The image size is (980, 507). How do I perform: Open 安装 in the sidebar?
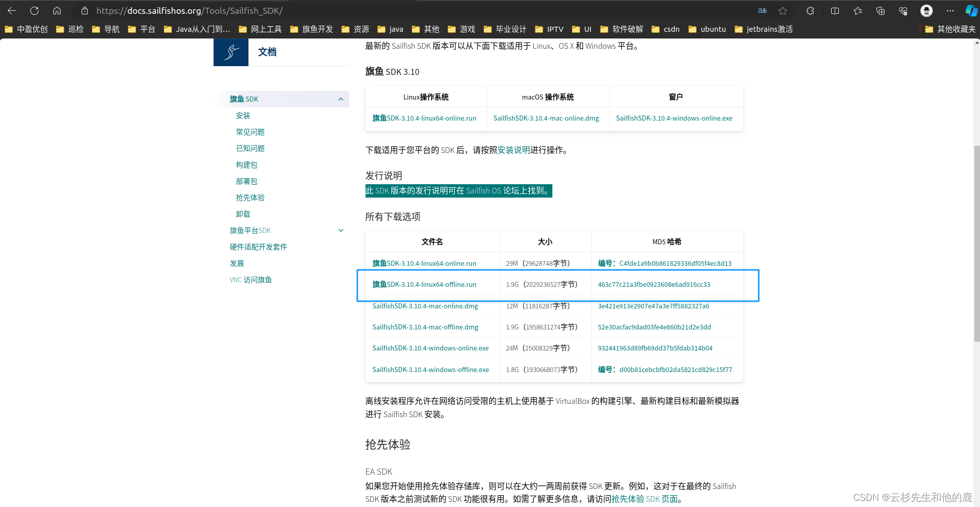[x=243, y=115]
